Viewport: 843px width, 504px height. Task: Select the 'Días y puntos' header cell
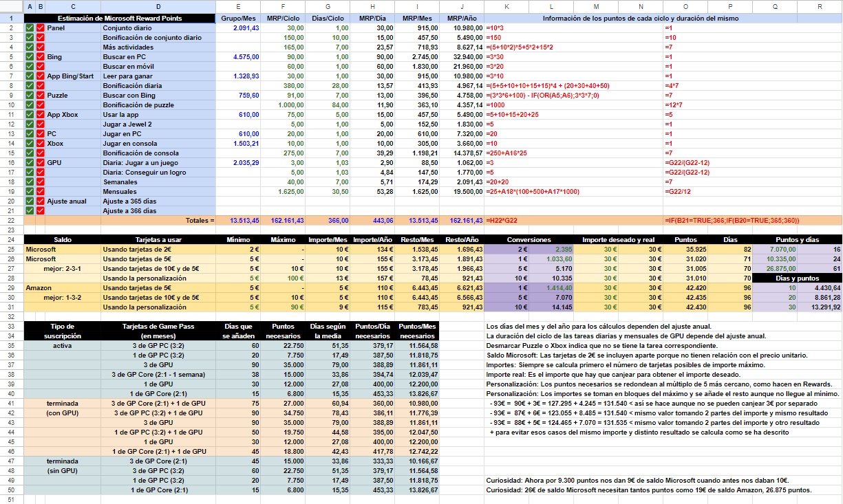pos(798,278)
